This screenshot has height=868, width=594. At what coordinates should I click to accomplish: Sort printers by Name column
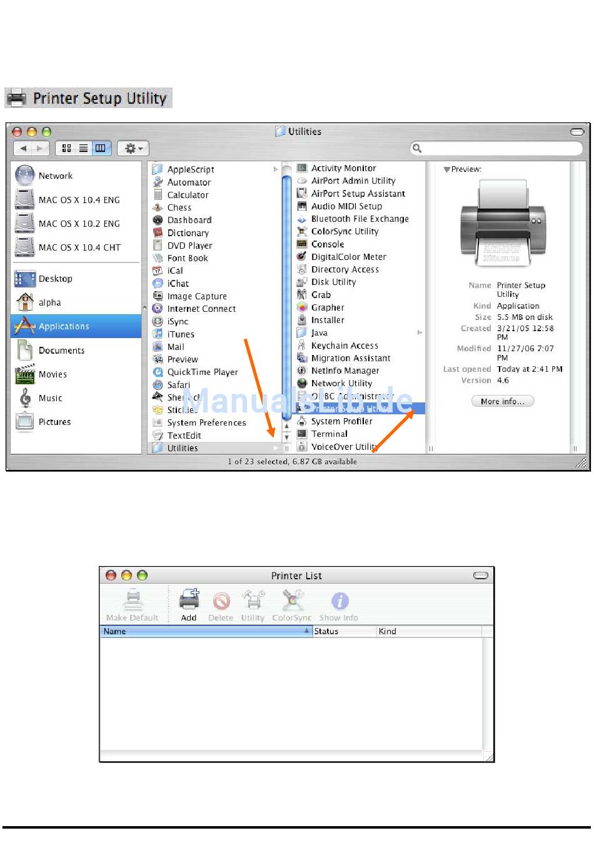[206, 631]
